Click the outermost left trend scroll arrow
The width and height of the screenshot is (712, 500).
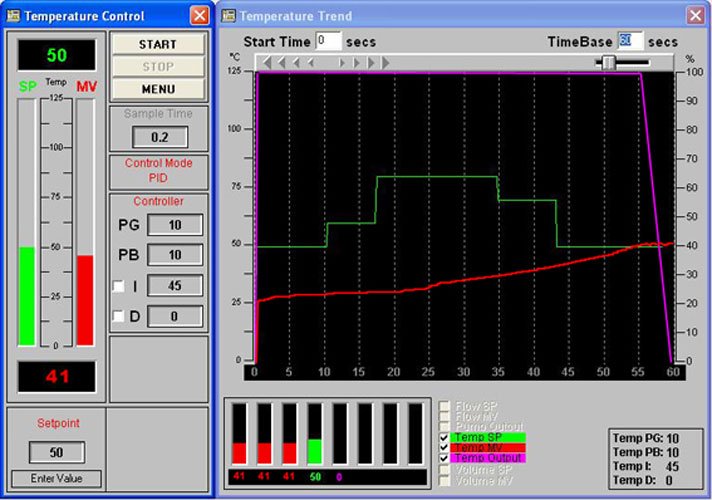click(x=266, y=63)
